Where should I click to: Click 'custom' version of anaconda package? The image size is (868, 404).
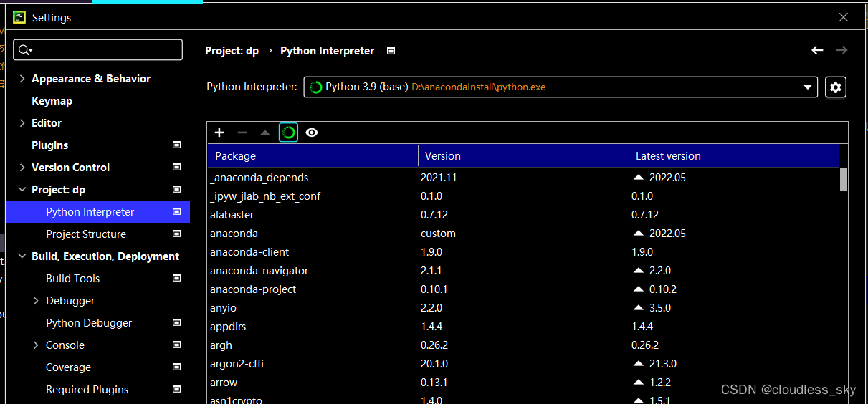(438, 234)
